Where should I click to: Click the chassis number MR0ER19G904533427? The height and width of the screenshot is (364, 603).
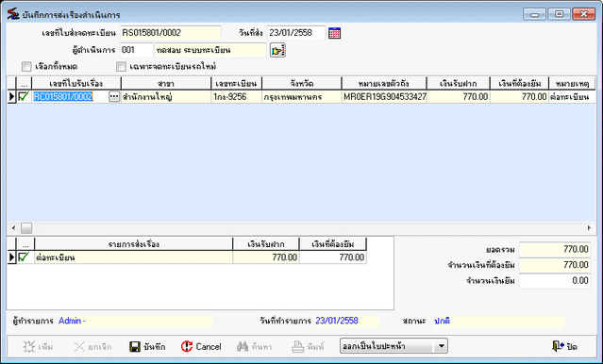(384, 97)
